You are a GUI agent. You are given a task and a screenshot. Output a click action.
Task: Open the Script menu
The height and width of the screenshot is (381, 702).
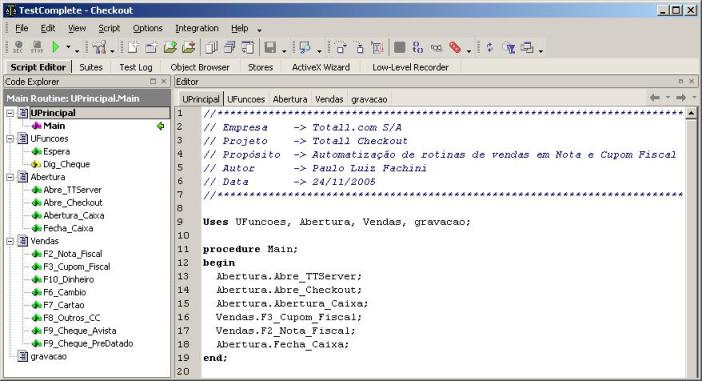[x=109, y=28]
